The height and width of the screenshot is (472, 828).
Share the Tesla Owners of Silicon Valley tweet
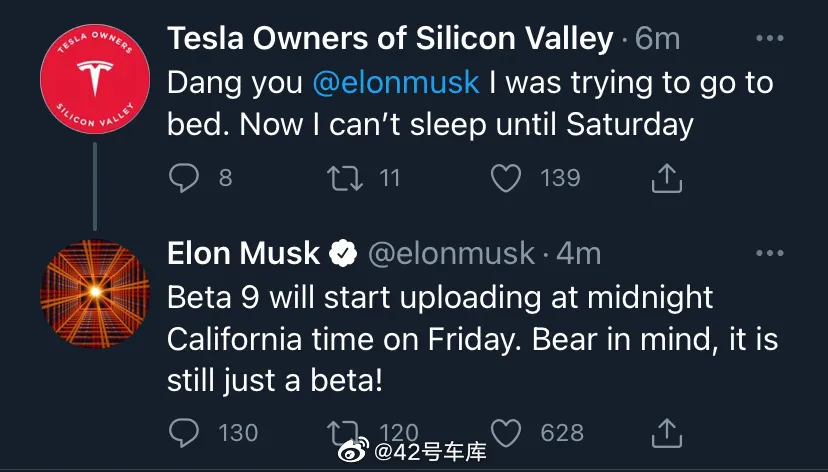click(x=666, y=178)
